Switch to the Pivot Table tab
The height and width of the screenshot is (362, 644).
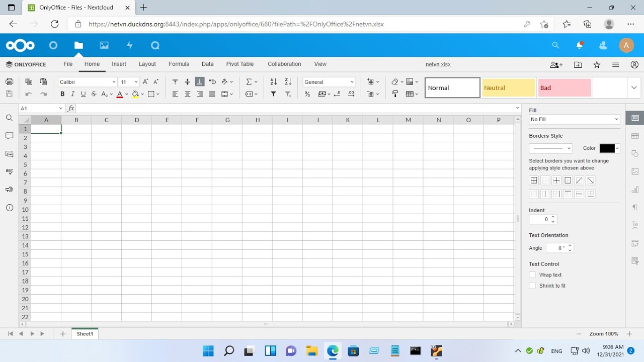coord(240,64)
